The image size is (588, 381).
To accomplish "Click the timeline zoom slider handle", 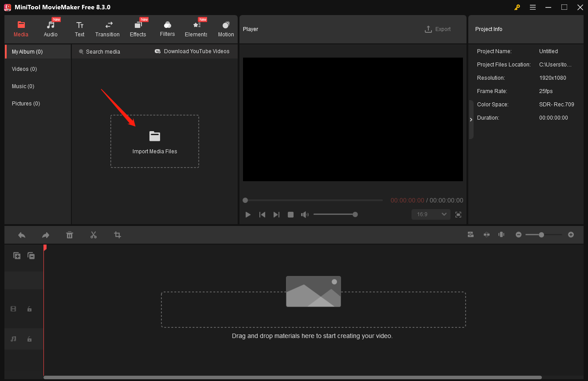I will click(x=541, y=235).
